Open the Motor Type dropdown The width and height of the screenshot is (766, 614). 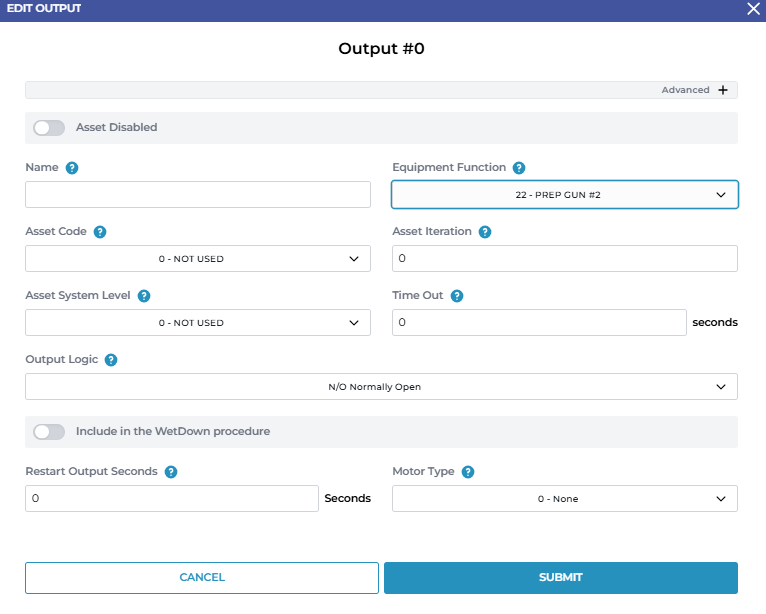pos(564,499)
